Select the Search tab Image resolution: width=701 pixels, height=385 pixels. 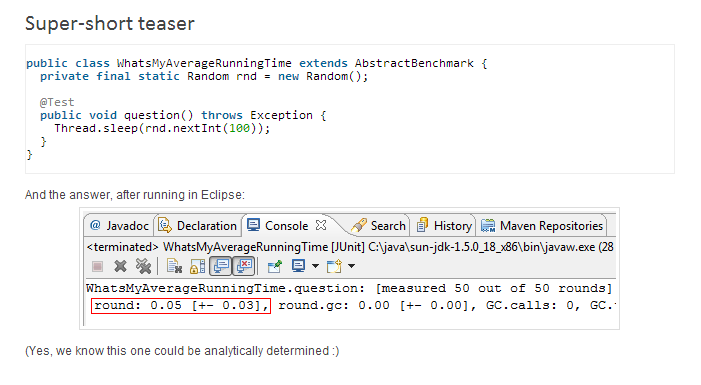click(378, 226)
